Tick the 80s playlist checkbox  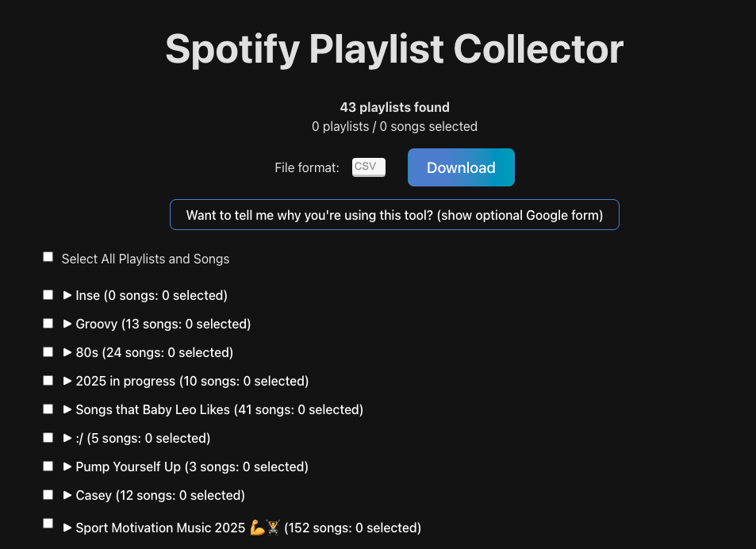[x=48, y=352]
